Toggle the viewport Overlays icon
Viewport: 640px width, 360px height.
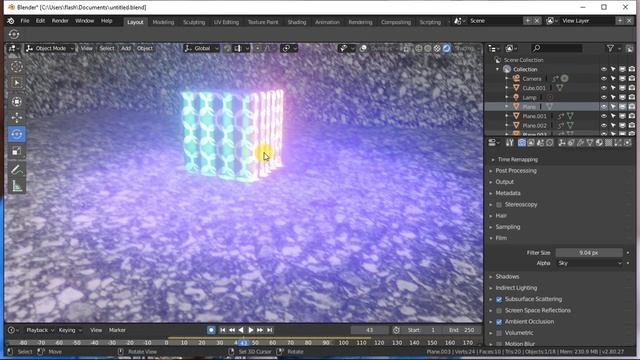click(x=363, y=48)
